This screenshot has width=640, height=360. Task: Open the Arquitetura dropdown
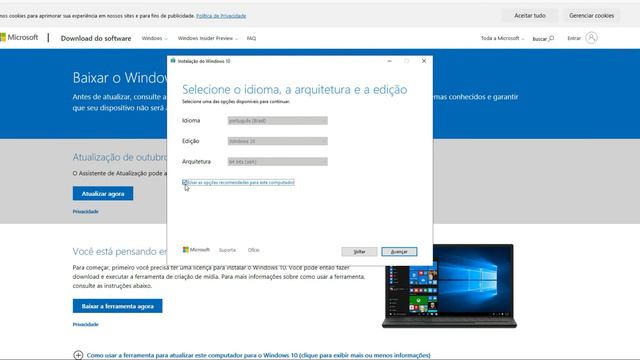[278, 162]
